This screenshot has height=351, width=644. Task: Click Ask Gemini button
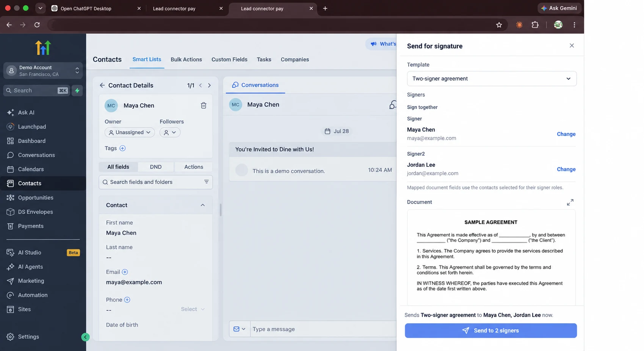point(559,8)
